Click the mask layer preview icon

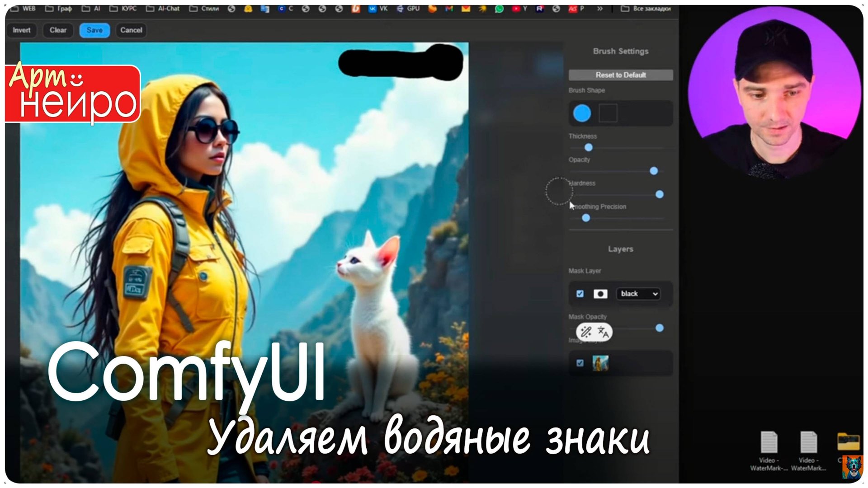click(x=600, y=294)
